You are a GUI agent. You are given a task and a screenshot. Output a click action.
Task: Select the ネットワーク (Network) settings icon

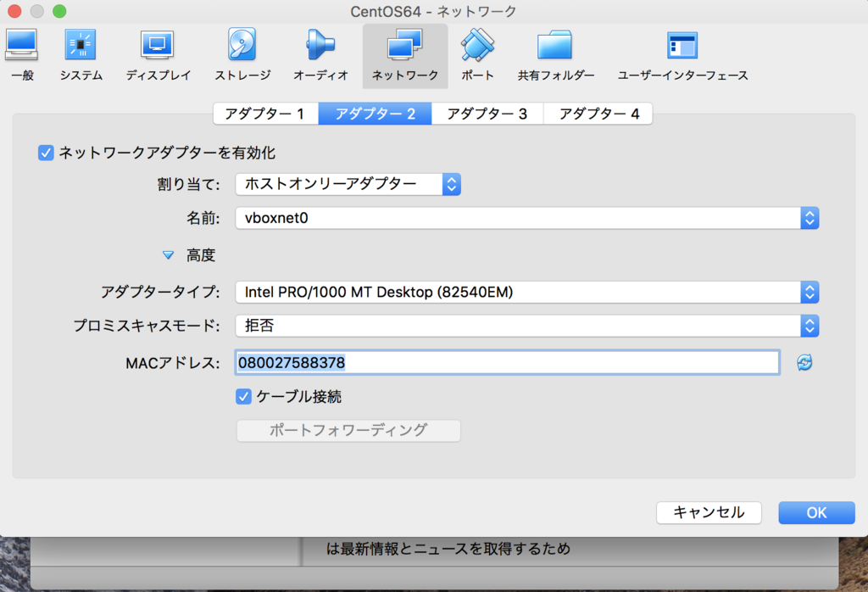click(x=405, y=55)
